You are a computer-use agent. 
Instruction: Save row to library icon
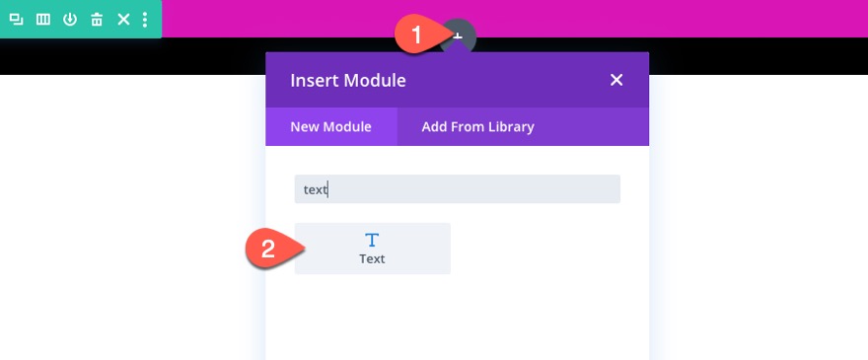click(70, 20)
